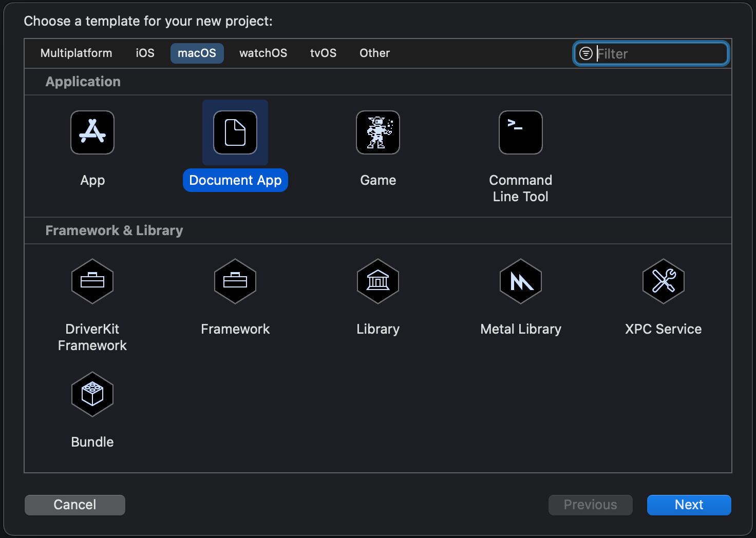Screen dimensions: 756x538
Task: Click the Next button
Action: 689,505
